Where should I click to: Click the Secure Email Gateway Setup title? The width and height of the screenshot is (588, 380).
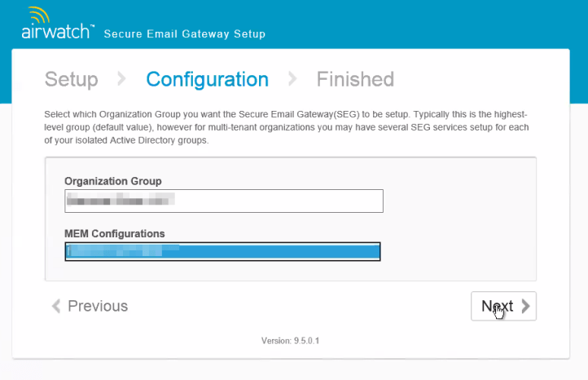point(185,34)
